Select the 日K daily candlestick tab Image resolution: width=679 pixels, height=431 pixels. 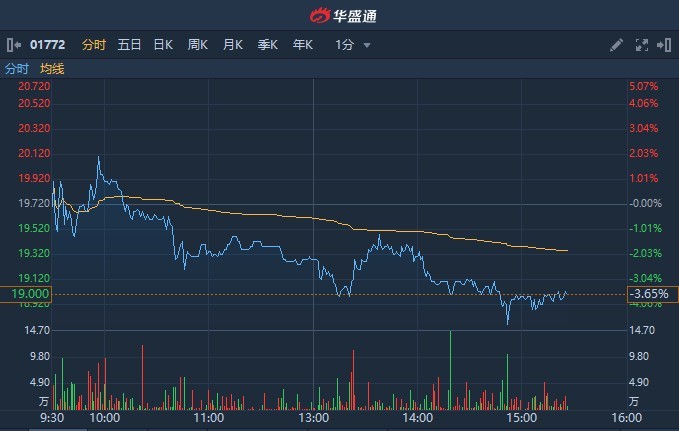(163, 45)
